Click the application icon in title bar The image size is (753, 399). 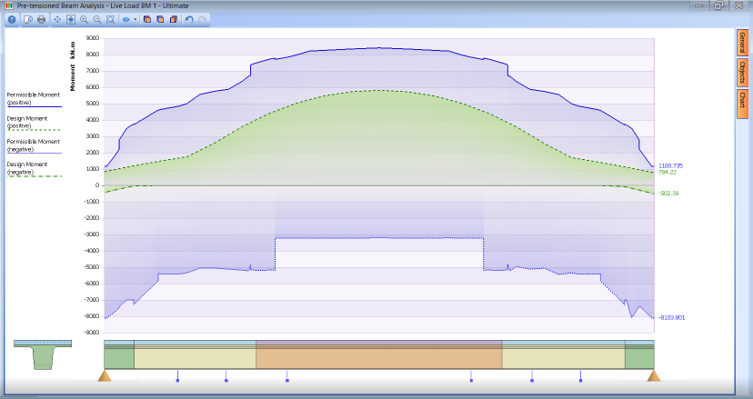tap(9, 6)
